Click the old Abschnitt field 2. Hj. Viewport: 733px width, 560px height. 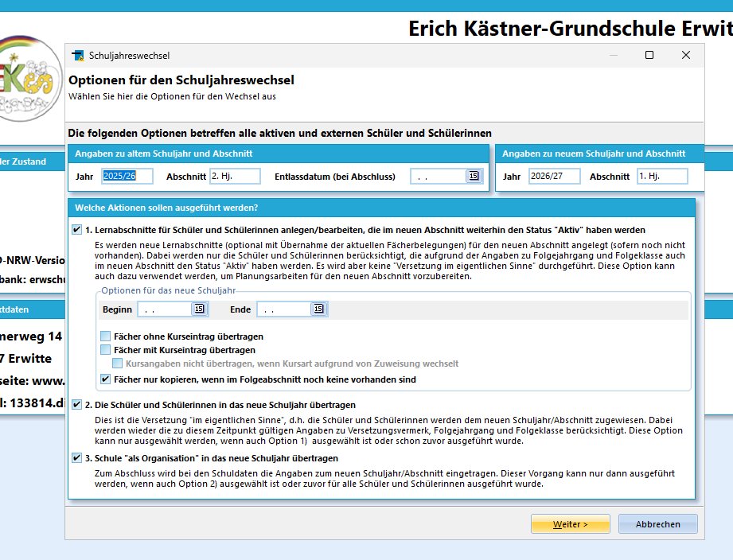pos(235,176)
